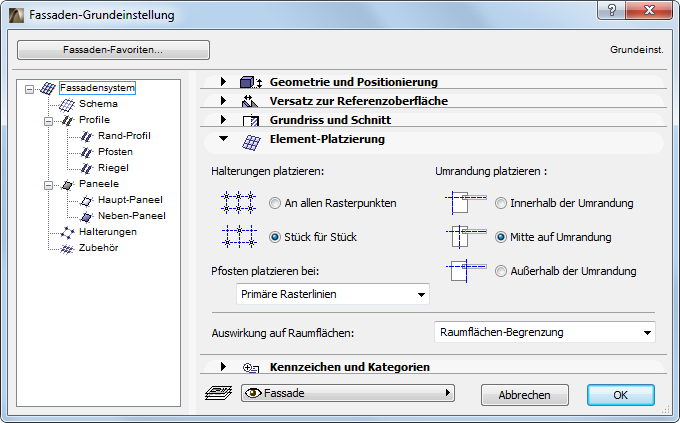Viewport: 680px width, 423px height.
Task: Click the Haupt-Paneel icon
Action: (x=86, y=201)
